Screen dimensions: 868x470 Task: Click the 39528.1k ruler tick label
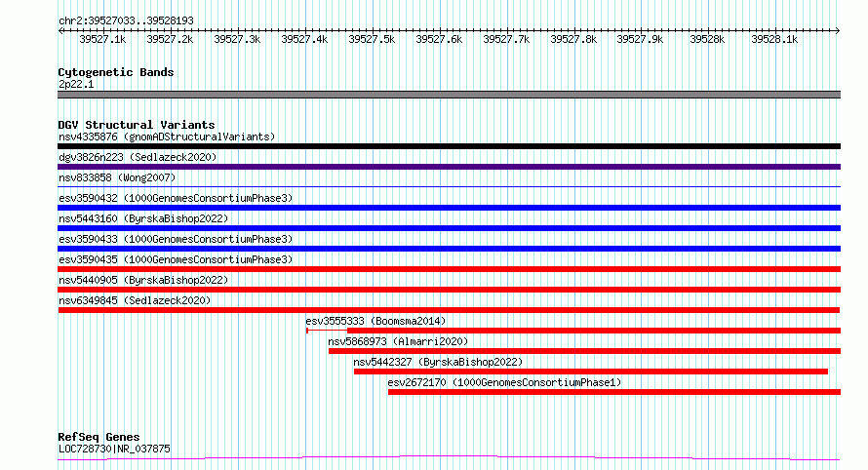pyautogui.click(x=774, y=39)
